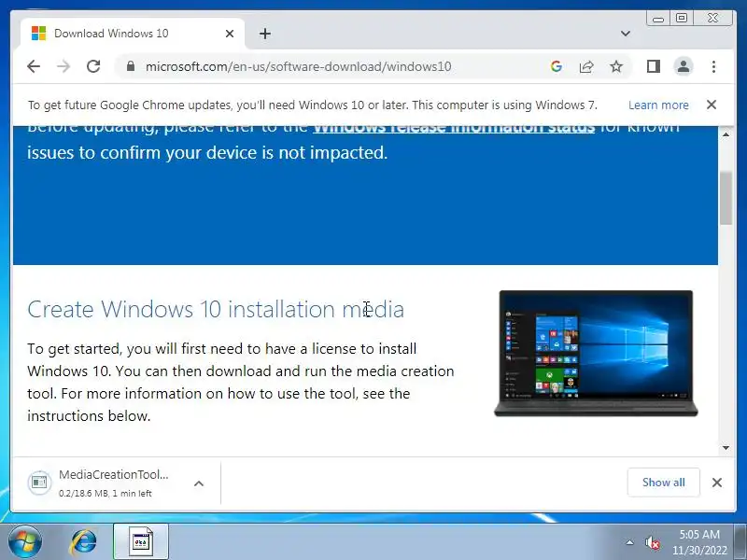Click the MediaCreationTool file icon

tap(39, 483)
